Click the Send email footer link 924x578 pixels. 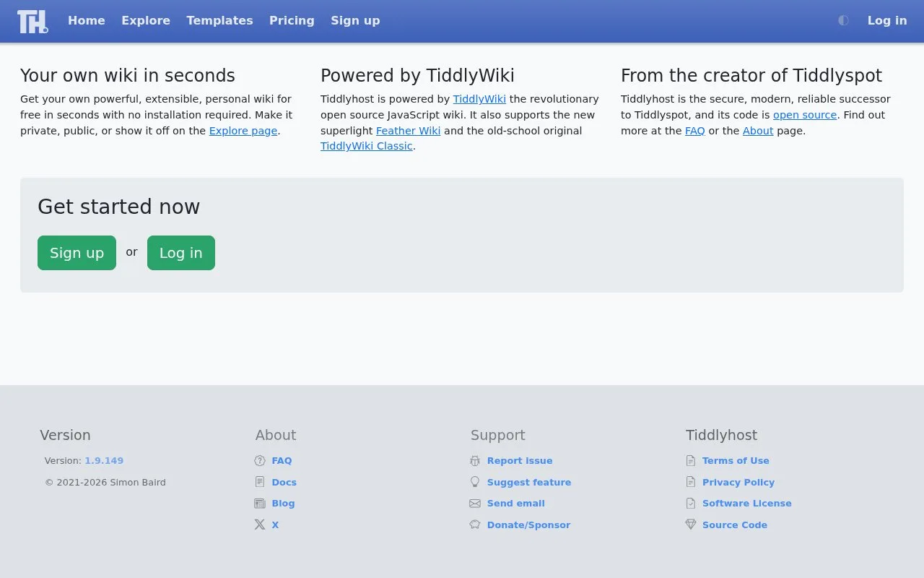click(x=516, y=504)
